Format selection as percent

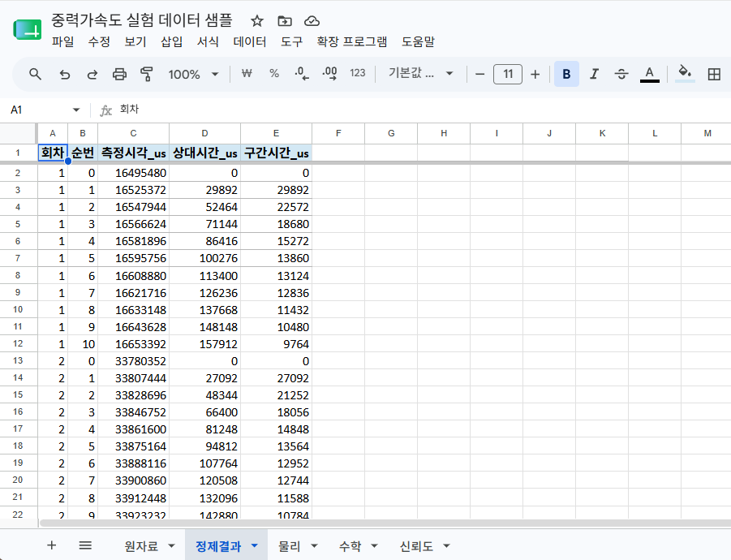click(274, 73)
